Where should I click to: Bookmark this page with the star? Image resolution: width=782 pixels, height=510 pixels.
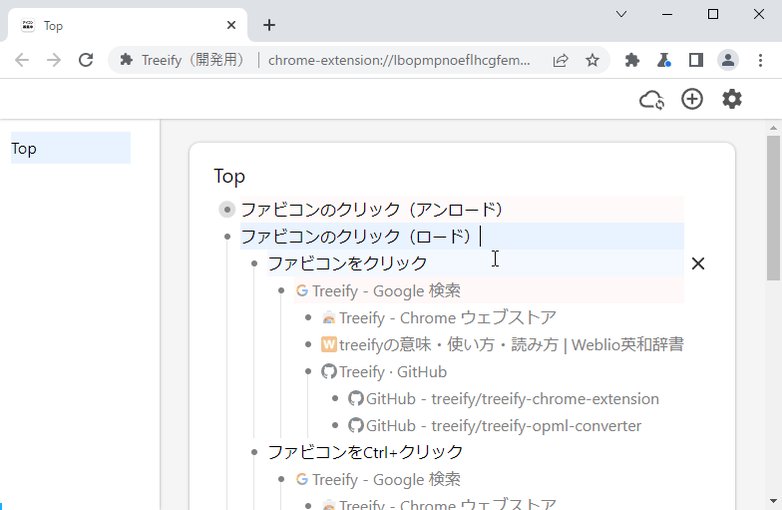[x=592, y=60]
